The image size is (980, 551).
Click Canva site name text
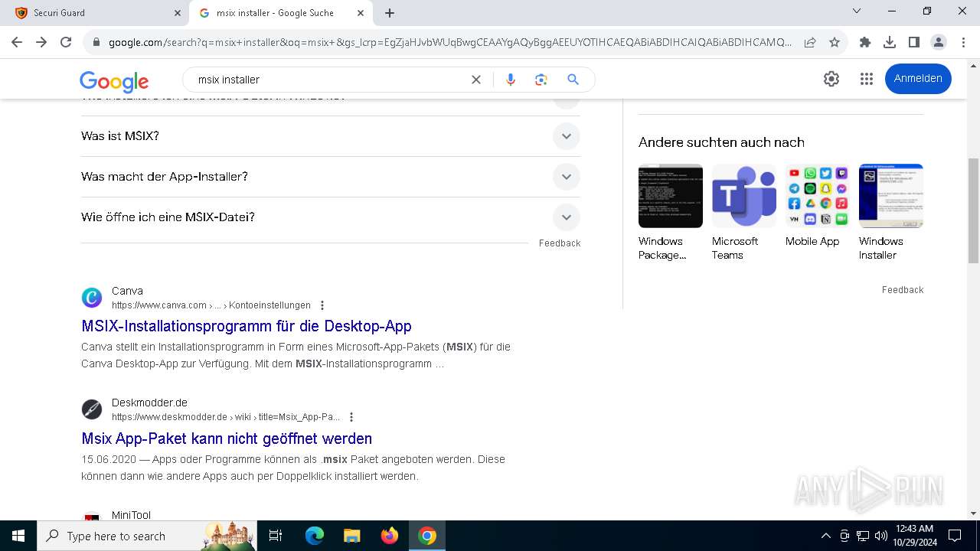point(127,291)
